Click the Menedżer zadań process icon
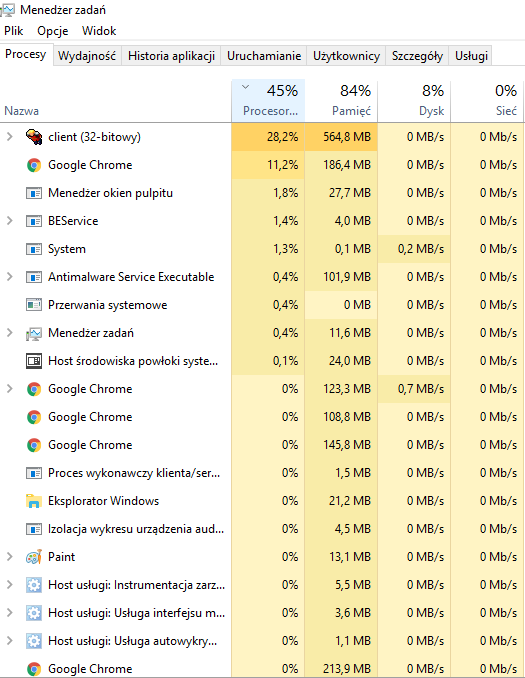 34,333
